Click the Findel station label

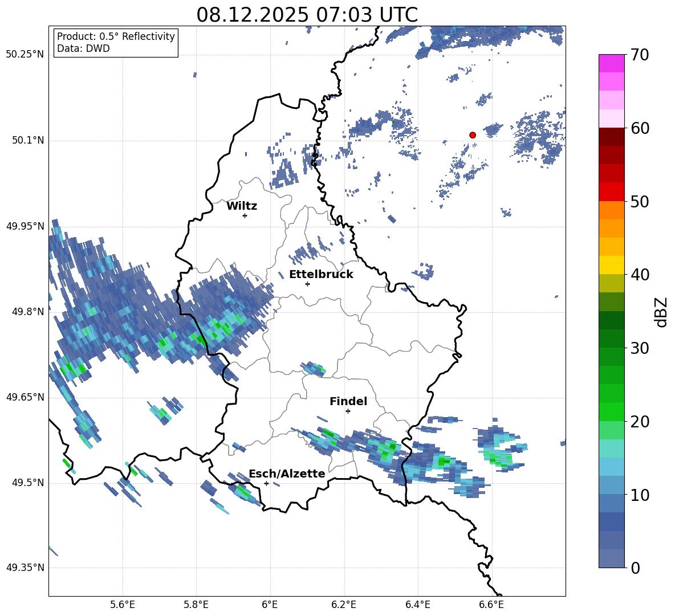(x=348, y=401)
